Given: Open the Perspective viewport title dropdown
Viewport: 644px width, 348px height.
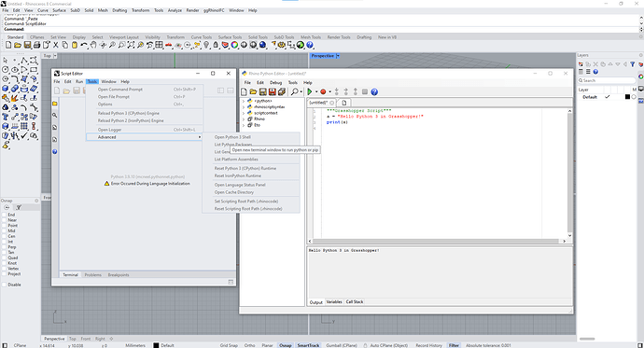Looking at the screenshot, I should (x=338, y=56).
